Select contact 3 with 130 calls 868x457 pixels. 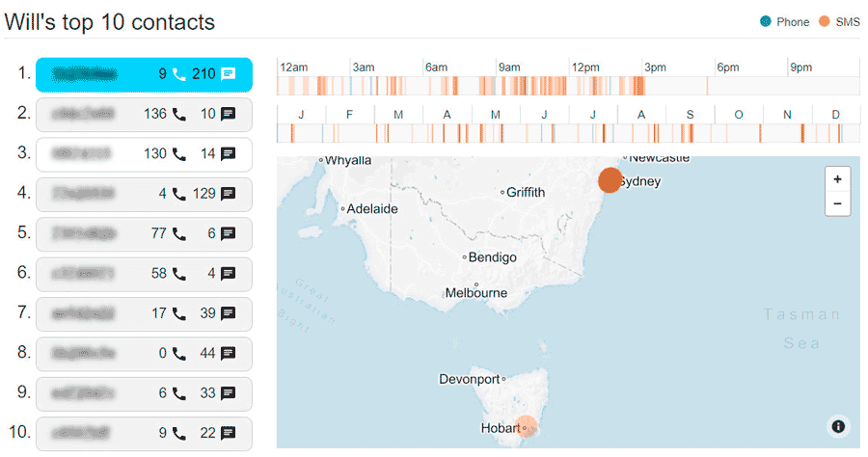(144, 154)
